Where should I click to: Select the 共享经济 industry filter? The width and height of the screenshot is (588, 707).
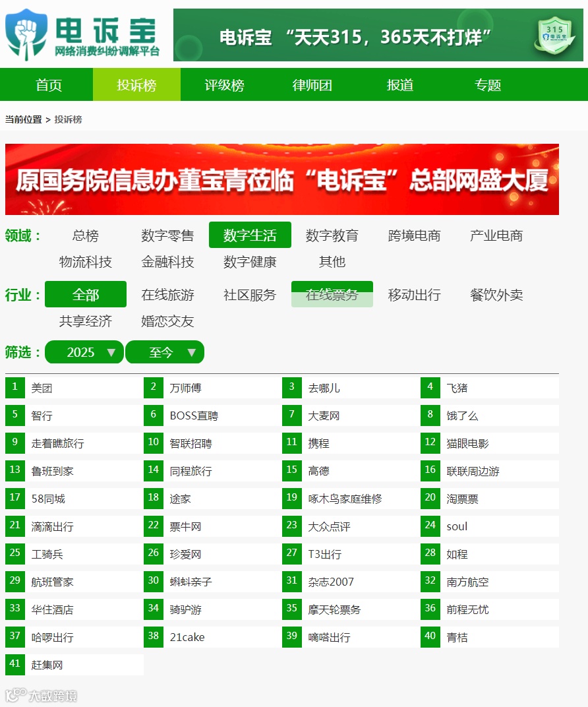tap(86, 321)
